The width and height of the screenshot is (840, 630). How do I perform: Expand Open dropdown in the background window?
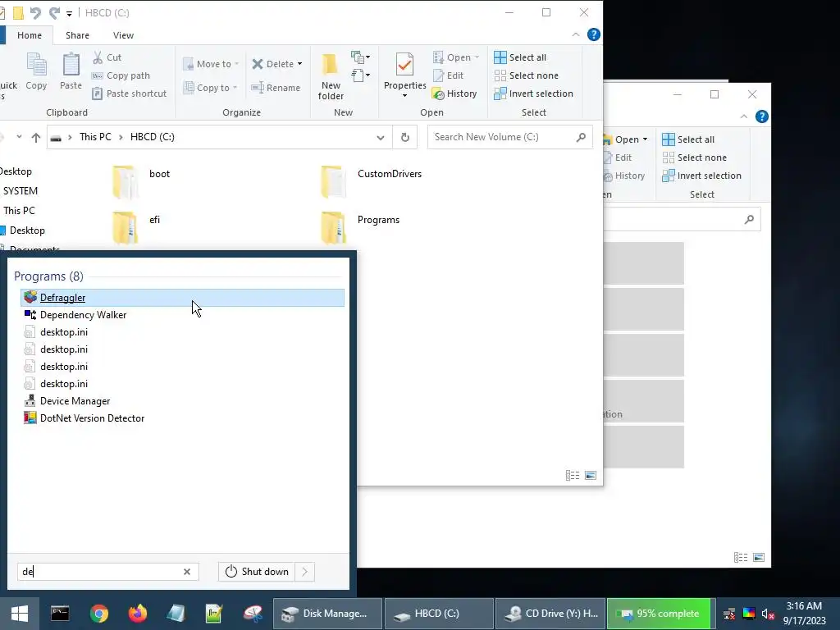point(645,139)
